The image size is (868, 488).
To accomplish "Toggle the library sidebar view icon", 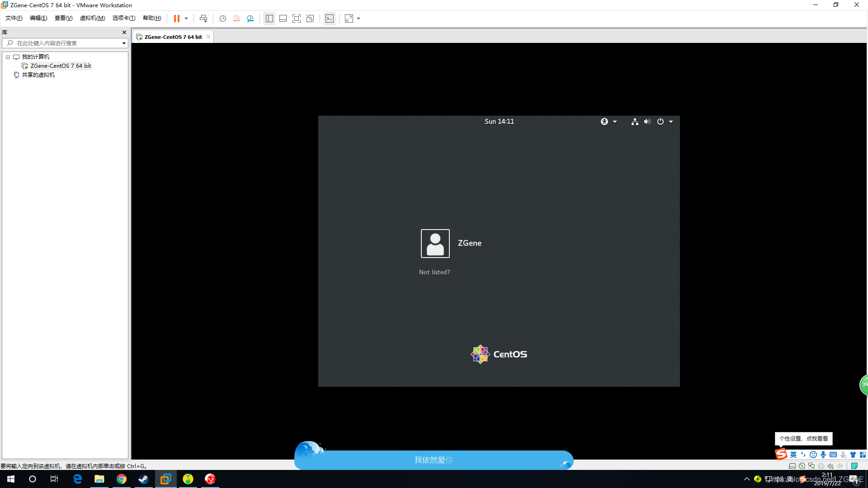I will coord(269,19).
